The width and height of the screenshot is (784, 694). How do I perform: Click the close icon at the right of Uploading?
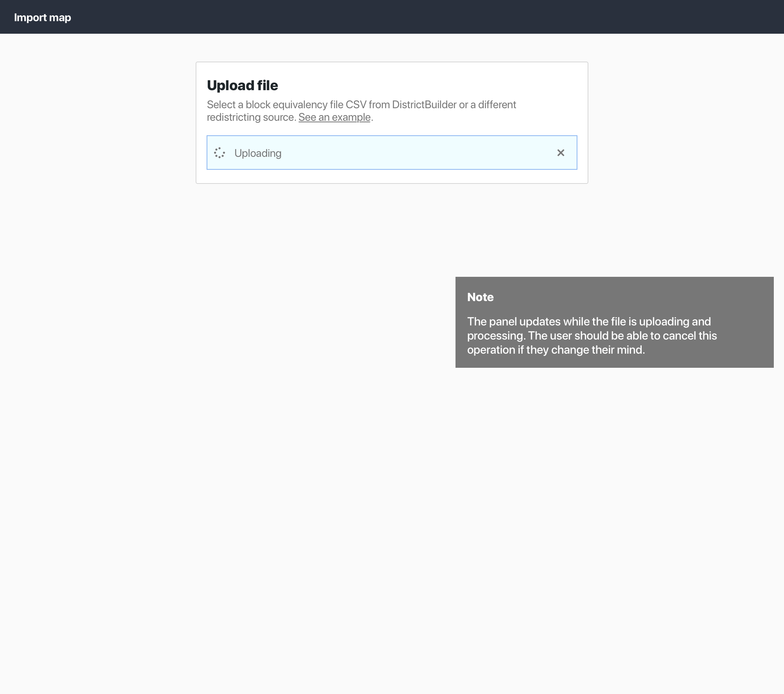(x=561, y=153)
